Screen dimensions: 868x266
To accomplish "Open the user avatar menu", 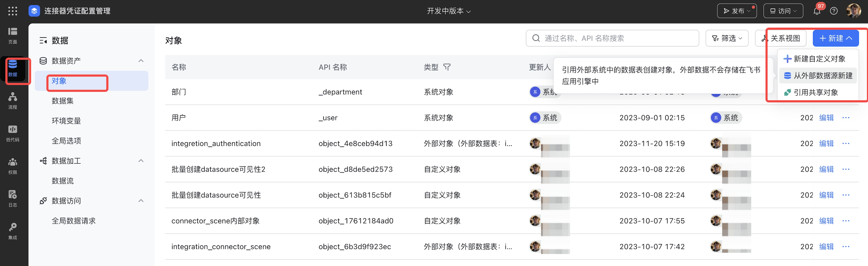I will pos(853,11).
